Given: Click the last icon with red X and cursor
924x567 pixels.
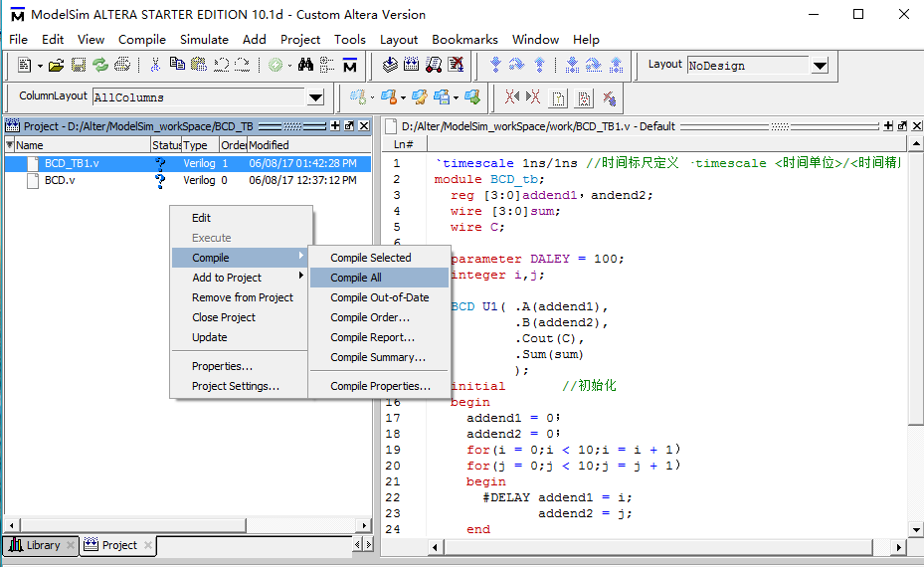Looking at the screenshot, I should point(609,97).
